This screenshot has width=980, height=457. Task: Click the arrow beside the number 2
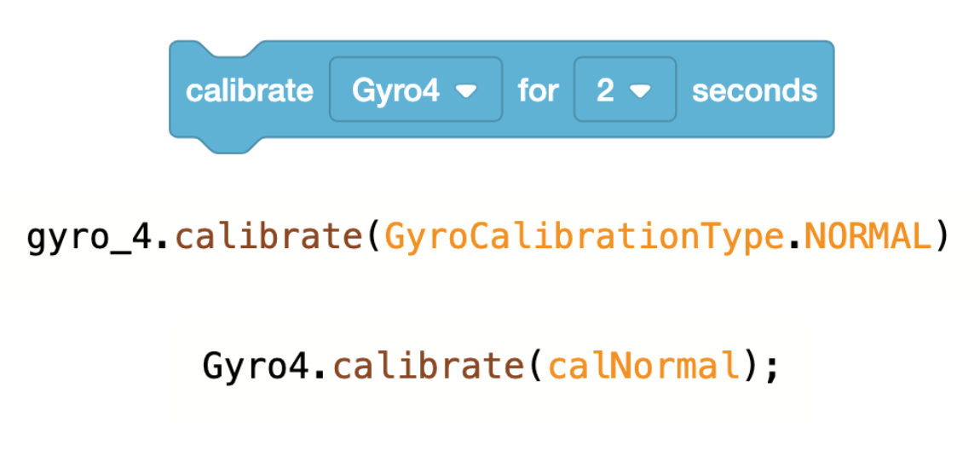coord(641,92)
